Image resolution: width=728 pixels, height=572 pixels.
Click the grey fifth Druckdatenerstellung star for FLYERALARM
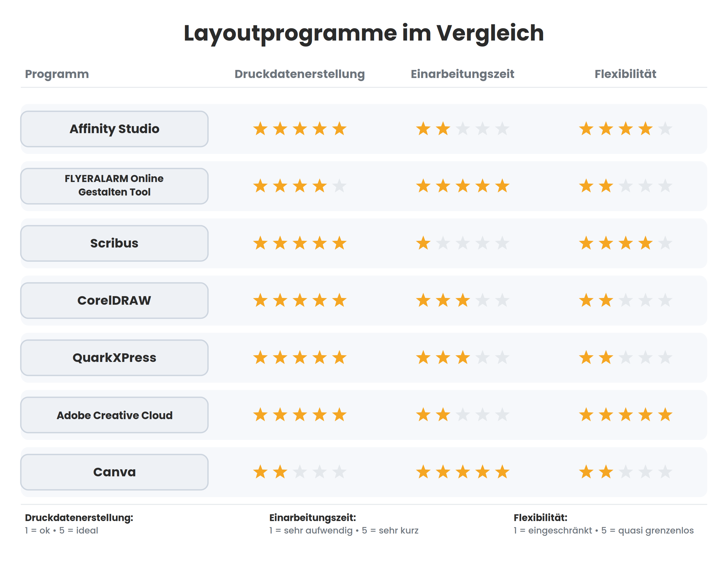[340, 186]
